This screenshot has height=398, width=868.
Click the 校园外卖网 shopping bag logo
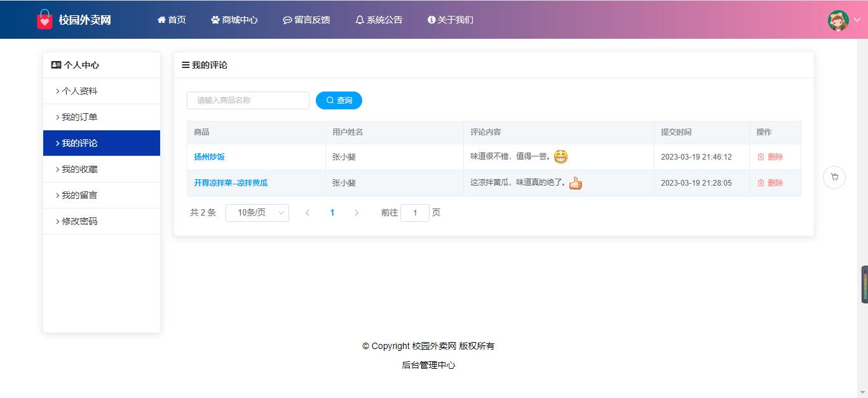coord(44,20)
